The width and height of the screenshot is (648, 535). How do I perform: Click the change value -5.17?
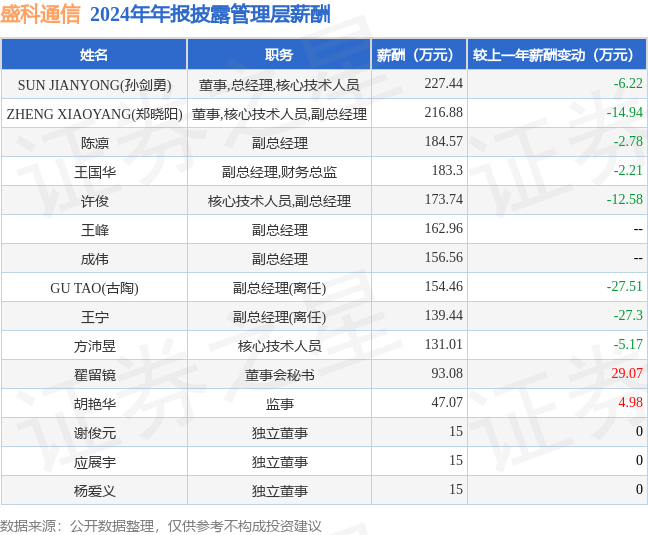click(628, 344)
